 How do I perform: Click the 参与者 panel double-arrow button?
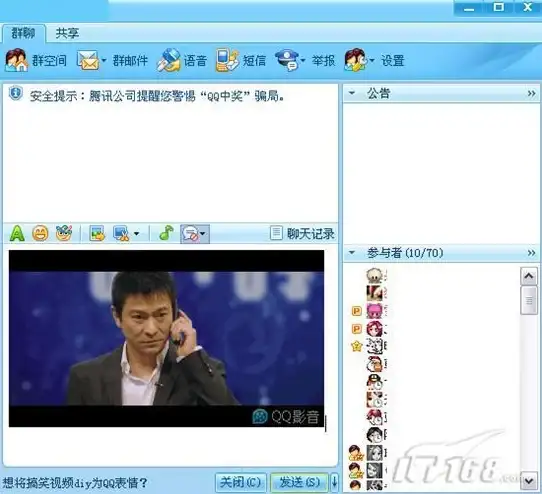532,253
